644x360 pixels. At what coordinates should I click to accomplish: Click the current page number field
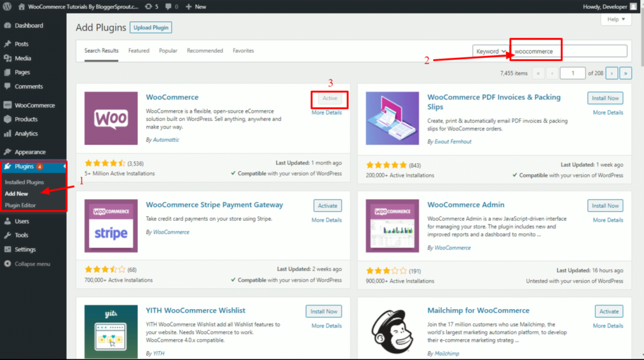[572, 73]
